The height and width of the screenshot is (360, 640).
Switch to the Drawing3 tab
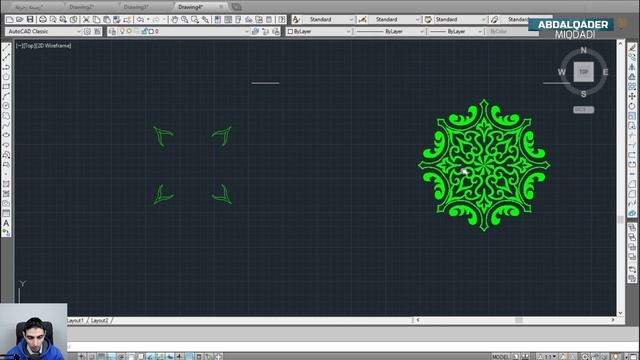coord(136,7)
